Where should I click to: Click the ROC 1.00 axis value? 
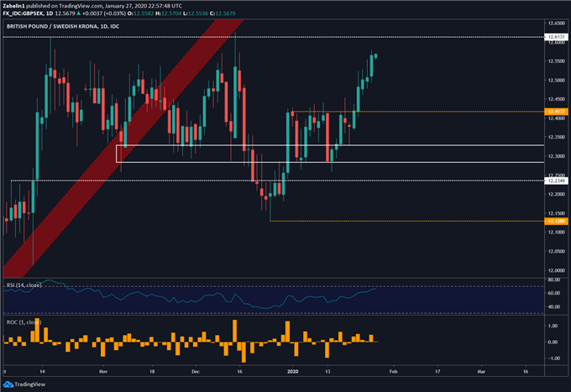click(x=553, y=326)
